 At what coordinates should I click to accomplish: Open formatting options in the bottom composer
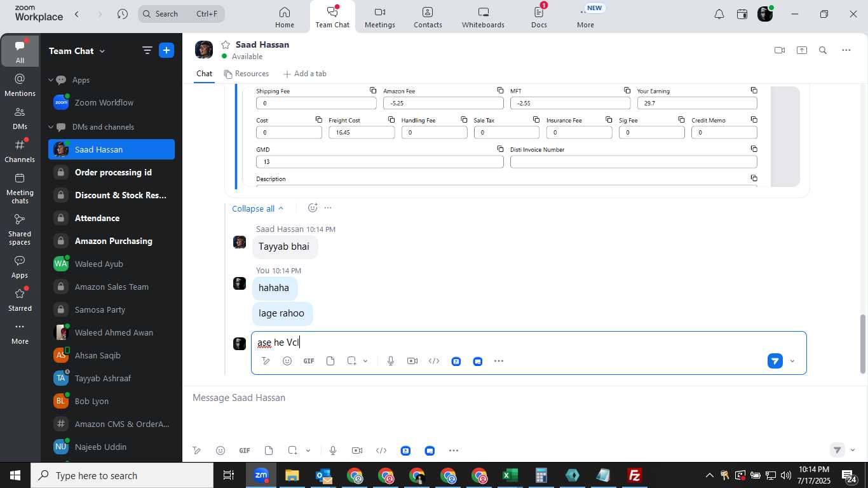coord(197,451)
